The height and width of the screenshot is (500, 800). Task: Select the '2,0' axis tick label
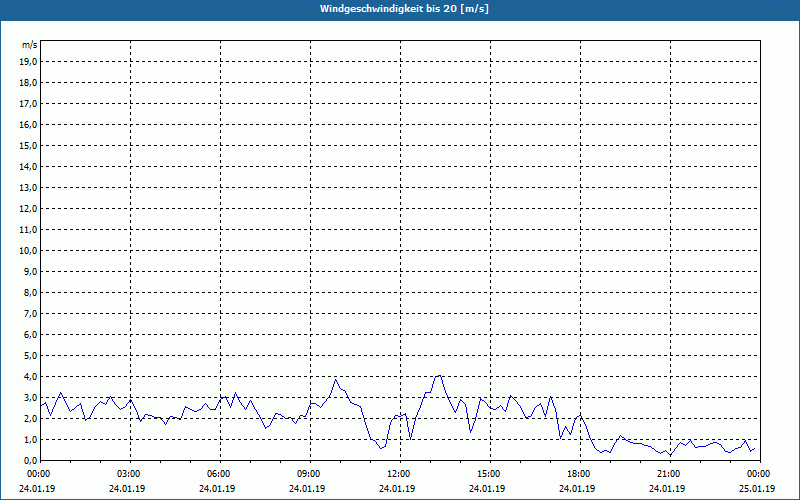31,418
